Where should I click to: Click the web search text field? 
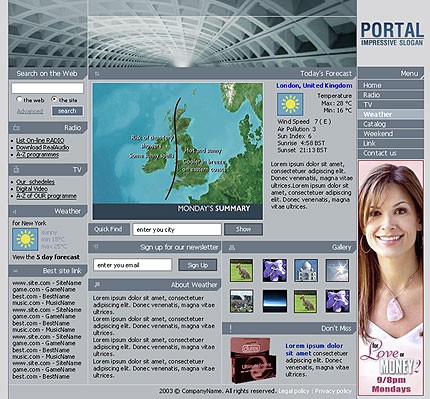tap(47, 88)
